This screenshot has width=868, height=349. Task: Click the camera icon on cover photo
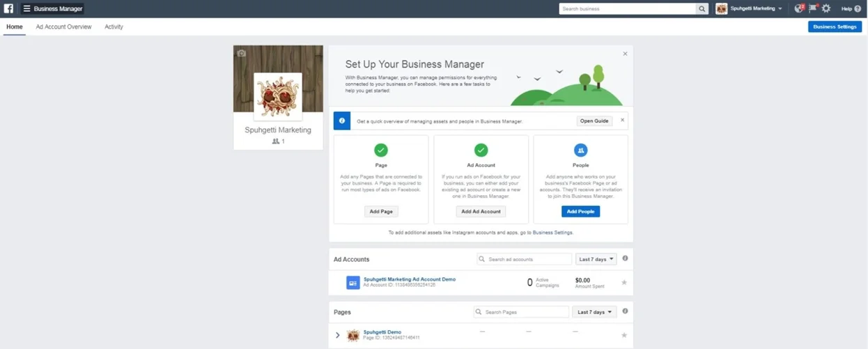pos(241,53)
